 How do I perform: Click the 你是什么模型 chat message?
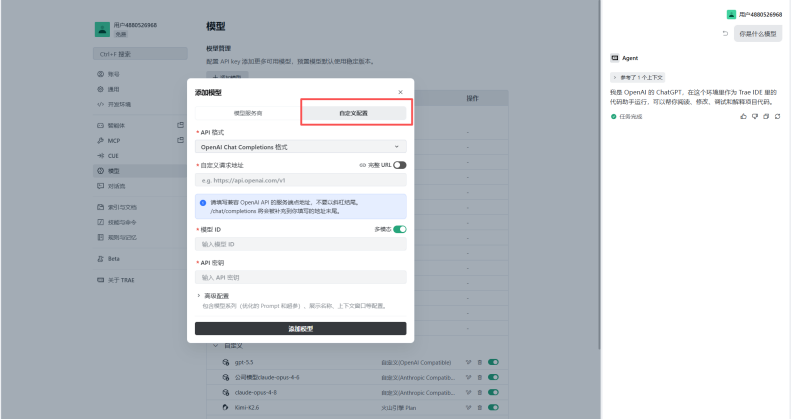[x=758, y=34]
